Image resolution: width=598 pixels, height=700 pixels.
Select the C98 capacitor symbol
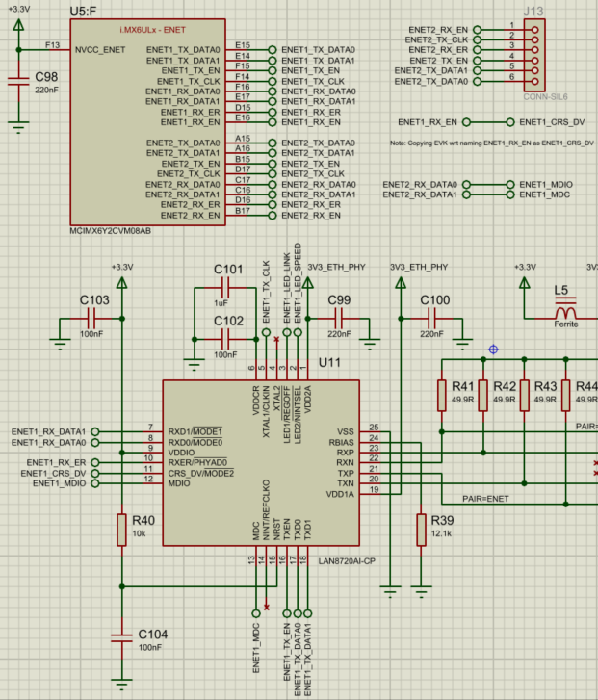click(x=18, y=81)
